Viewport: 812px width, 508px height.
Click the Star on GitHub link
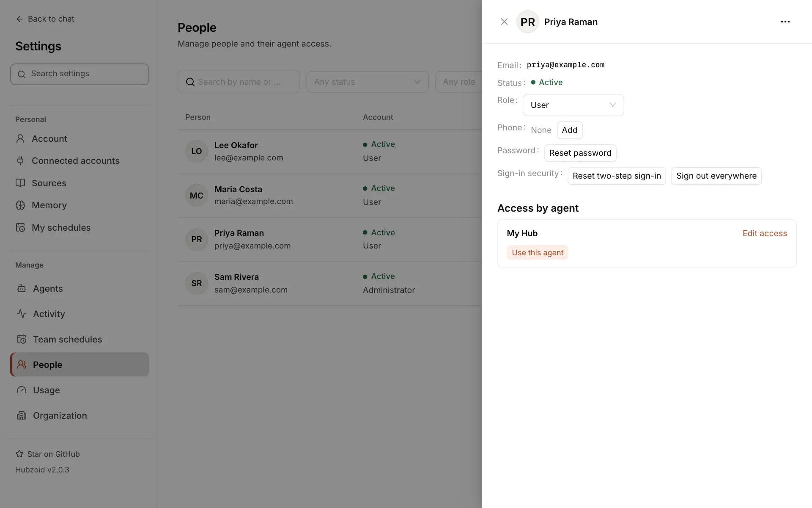click(48, 454)
